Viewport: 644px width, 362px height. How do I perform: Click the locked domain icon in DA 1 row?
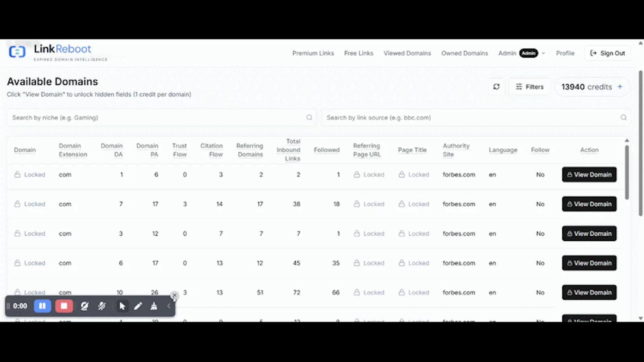pos(17,175)
